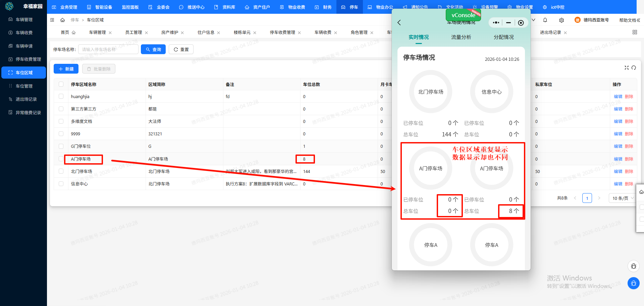
Task: Open 车位管理 in the left sidebar
Action: [24, 86]
